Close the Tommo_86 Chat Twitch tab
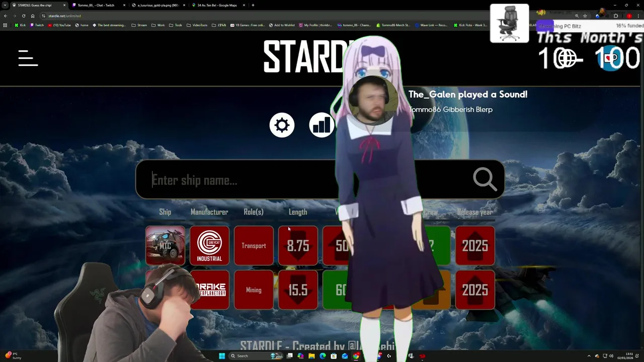 coord(124,5)
